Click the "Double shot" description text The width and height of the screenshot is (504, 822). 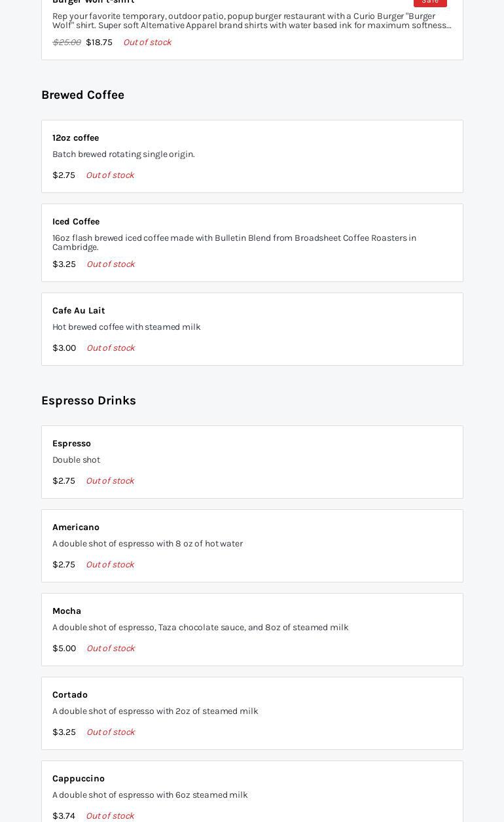76,460
